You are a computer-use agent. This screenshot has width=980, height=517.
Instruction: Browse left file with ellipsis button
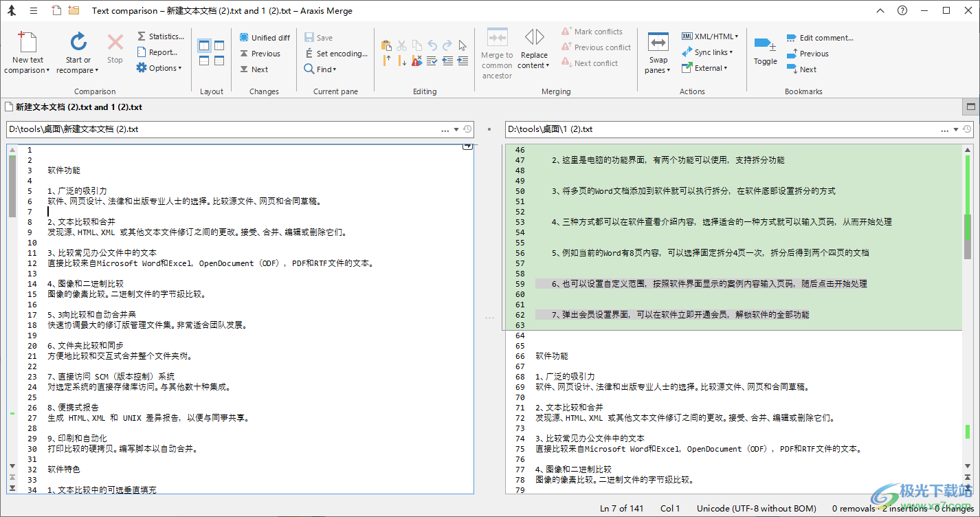pyautogui.click(x=445, y=129)
